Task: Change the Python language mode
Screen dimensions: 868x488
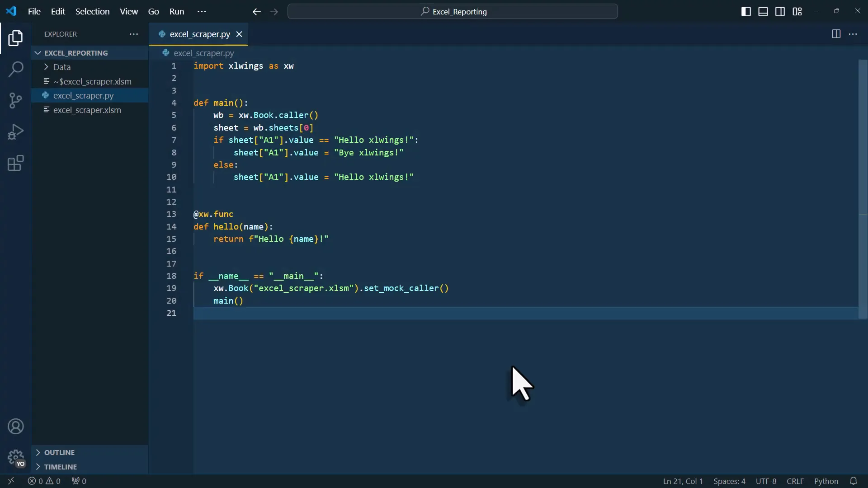Action: click(x=826, y=481)
